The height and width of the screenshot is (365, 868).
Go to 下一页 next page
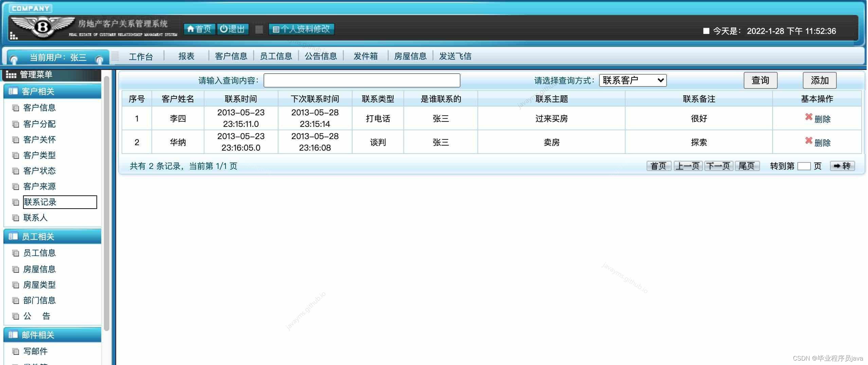coord(719,166)
